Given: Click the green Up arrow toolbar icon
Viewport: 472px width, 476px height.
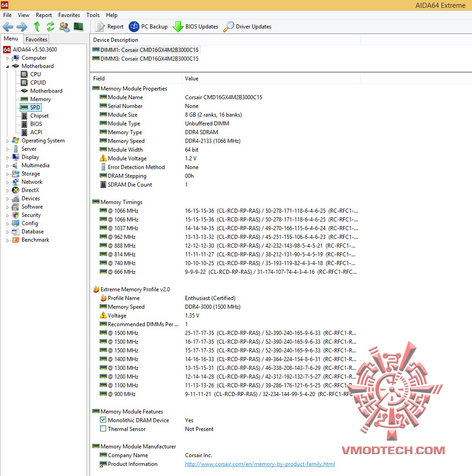Looking at the screenshot, I should click(x=37, y=27).
